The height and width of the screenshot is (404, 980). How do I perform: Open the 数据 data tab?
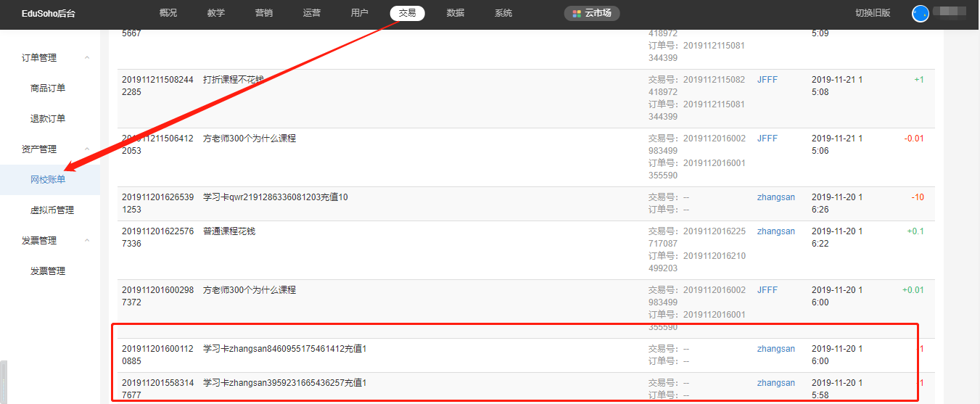(x=456, y=13)
